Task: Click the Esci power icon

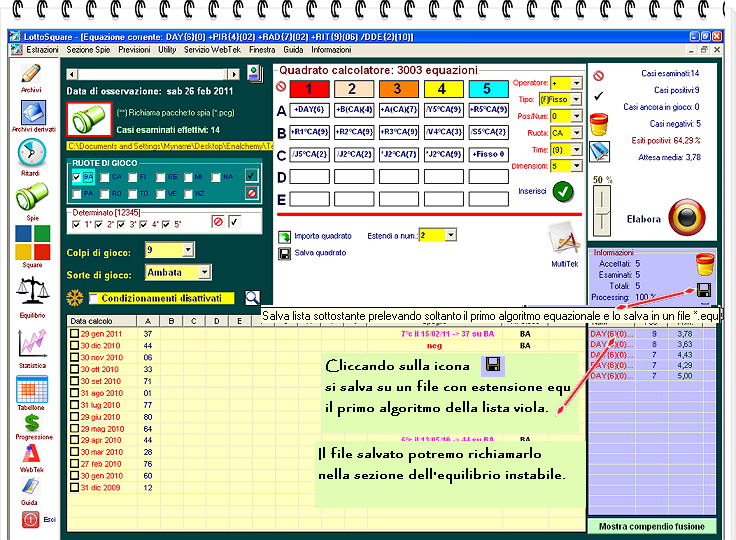Action: click(x=31, y=519)
